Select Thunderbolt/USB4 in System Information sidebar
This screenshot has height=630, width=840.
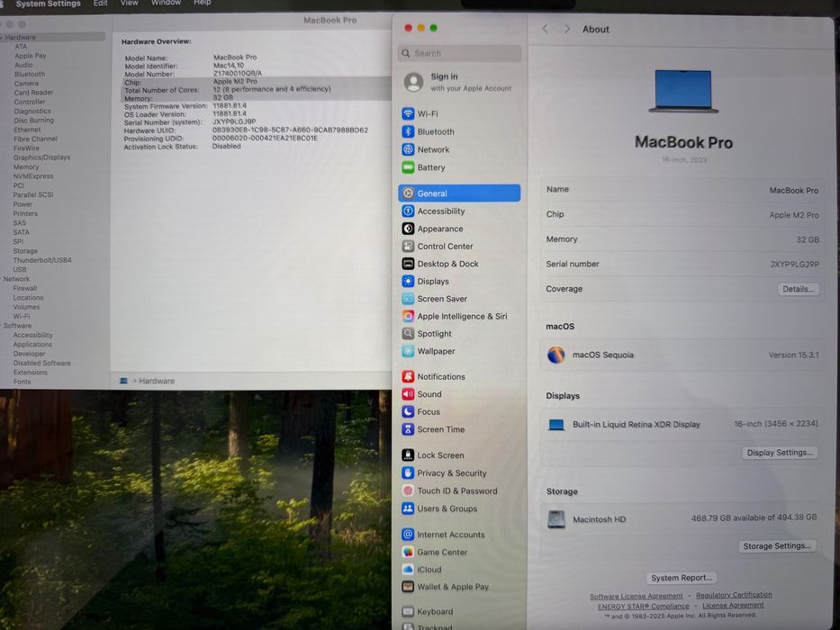[x=42, y=260]
